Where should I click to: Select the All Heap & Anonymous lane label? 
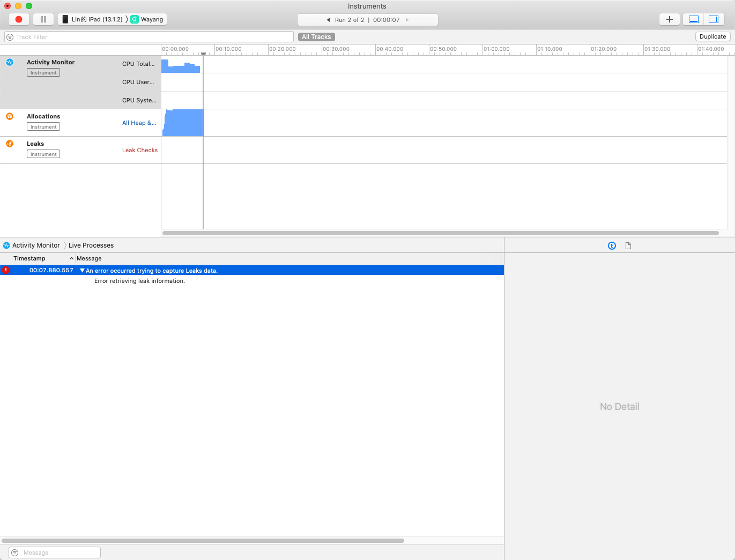click(139, 123)
